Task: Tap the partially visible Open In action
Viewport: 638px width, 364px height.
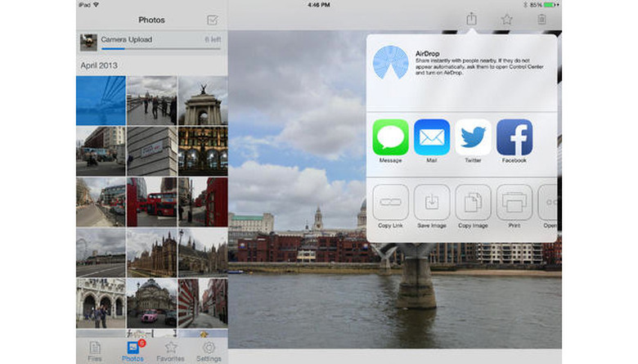Action: [548, 202]
